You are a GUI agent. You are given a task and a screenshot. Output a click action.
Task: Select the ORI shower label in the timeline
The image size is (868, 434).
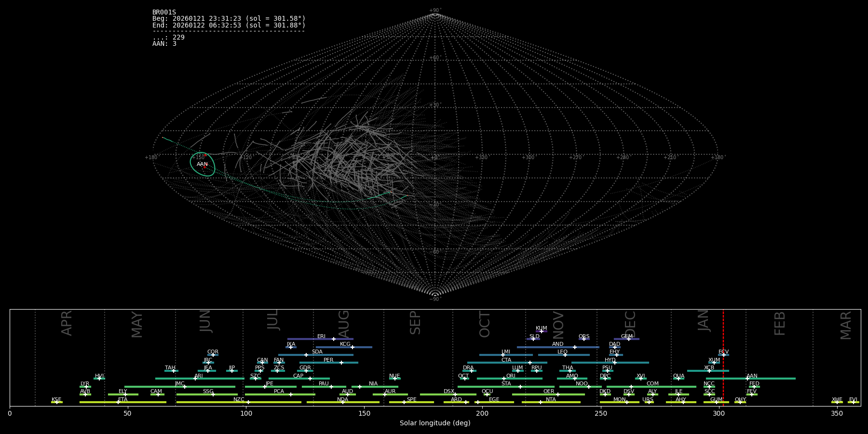click(x=511, y=376)
